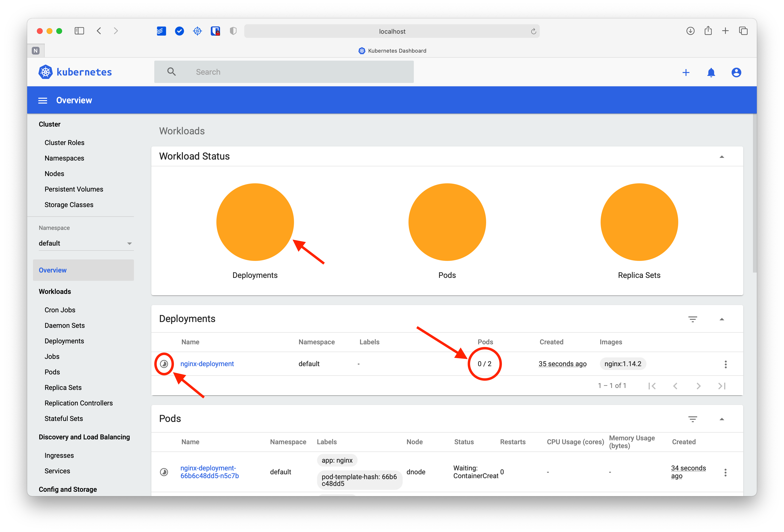Click the privacy shield icon
The width and height of the screenshot is (784, 532).
pos(233,31)
